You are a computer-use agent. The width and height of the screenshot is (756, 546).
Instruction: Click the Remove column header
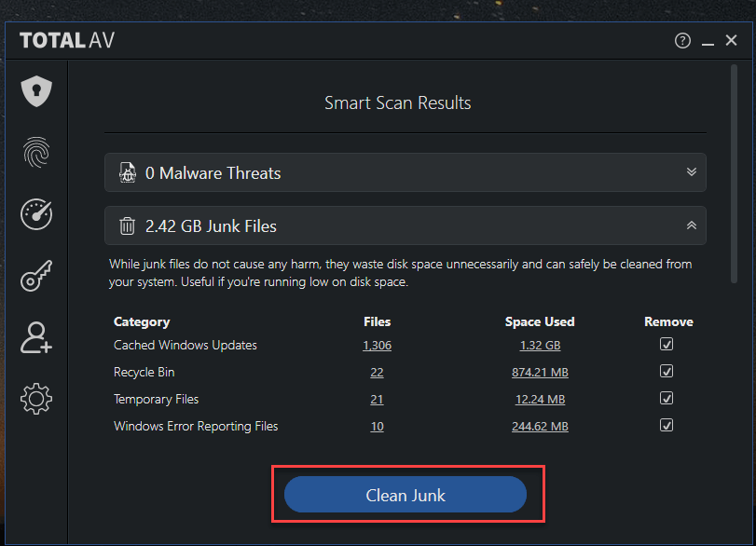click(668, 321)
